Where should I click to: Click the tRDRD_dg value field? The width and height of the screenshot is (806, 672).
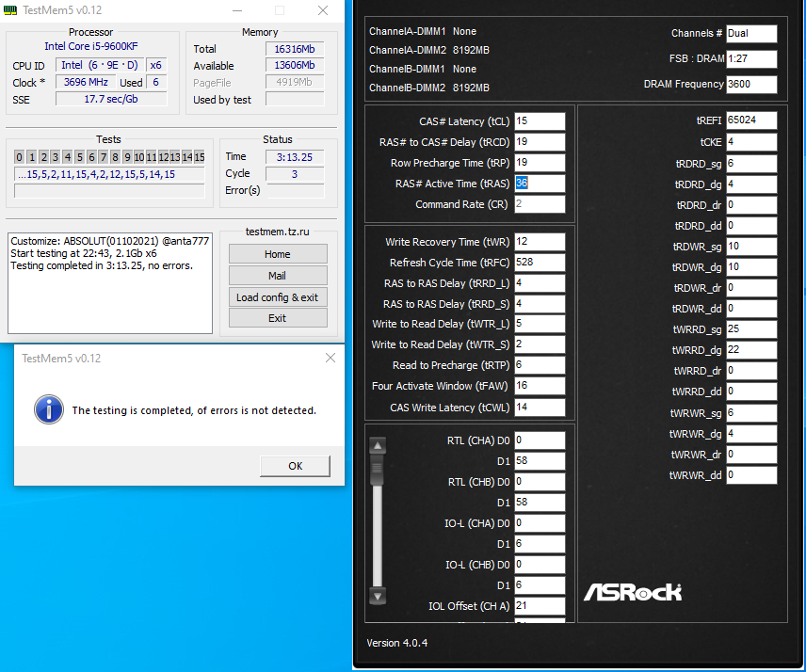(751, 184)
